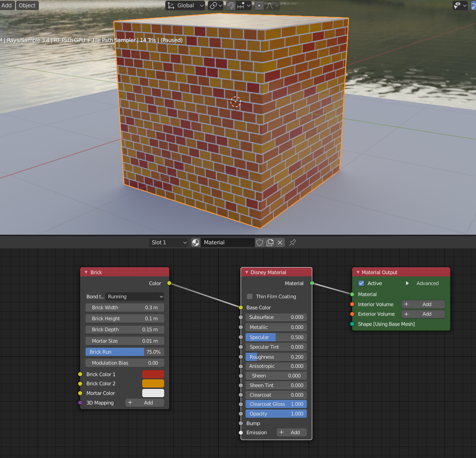
Task: Enable the Thin Film Coating checkbox
Action: click(250, 296)
